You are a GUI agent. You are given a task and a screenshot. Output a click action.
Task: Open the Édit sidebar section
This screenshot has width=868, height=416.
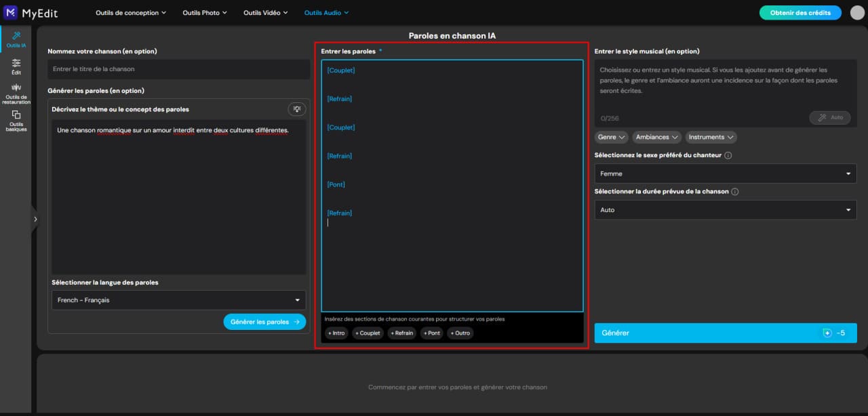[x=16, y=66]
